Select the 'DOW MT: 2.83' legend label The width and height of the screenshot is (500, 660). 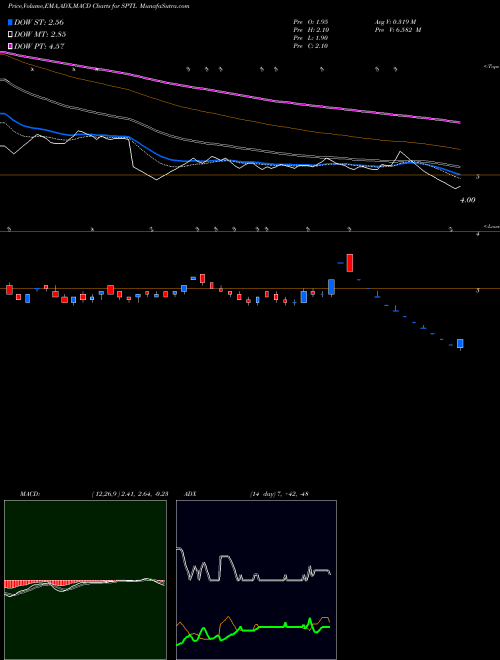[40, 34]
